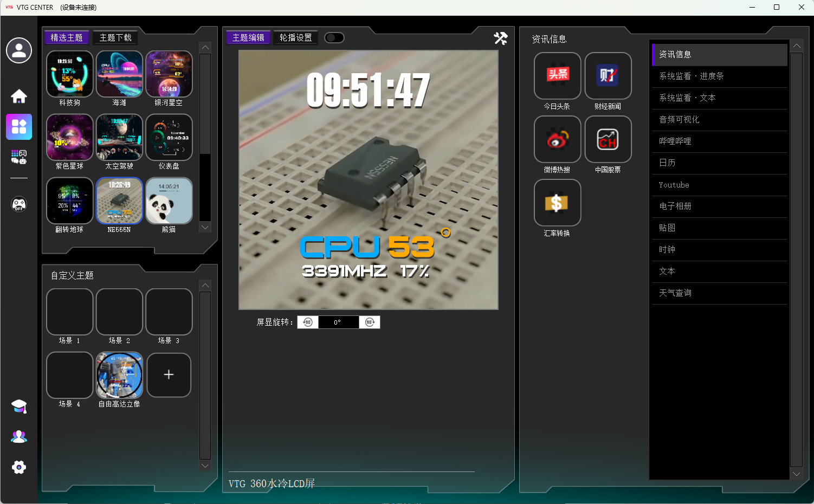Choose the 中国股票 stocks icon
Image resolution: width=814 pixels, height=504 pixels.
[x=608, y=139]
